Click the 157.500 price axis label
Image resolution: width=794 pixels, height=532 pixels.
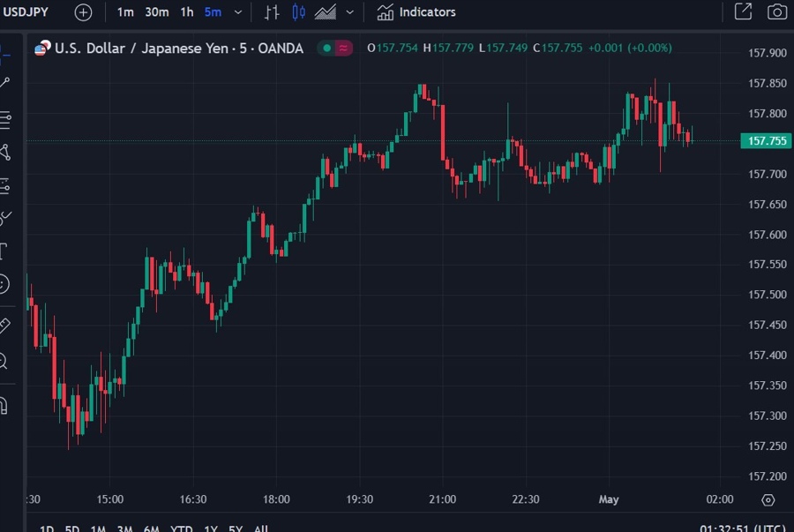pyautogui.click(x=768, y=295)
